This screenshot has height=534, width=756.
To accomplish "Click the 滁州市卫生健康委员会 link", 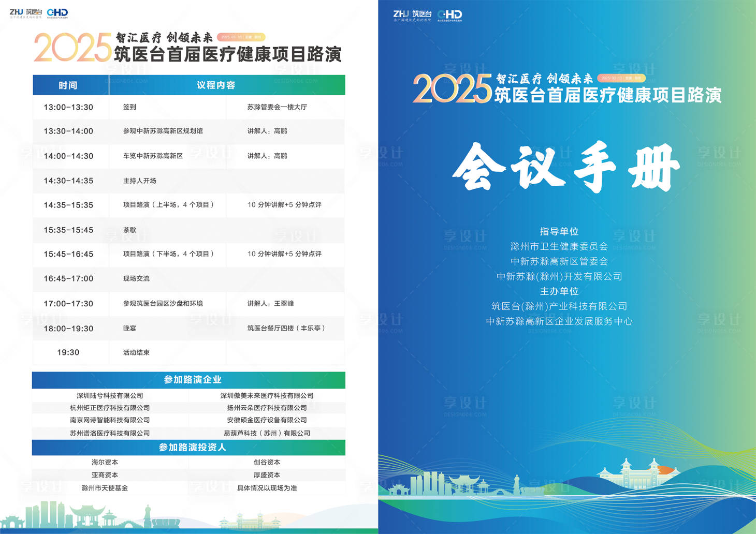I will [x=558, y=246].
